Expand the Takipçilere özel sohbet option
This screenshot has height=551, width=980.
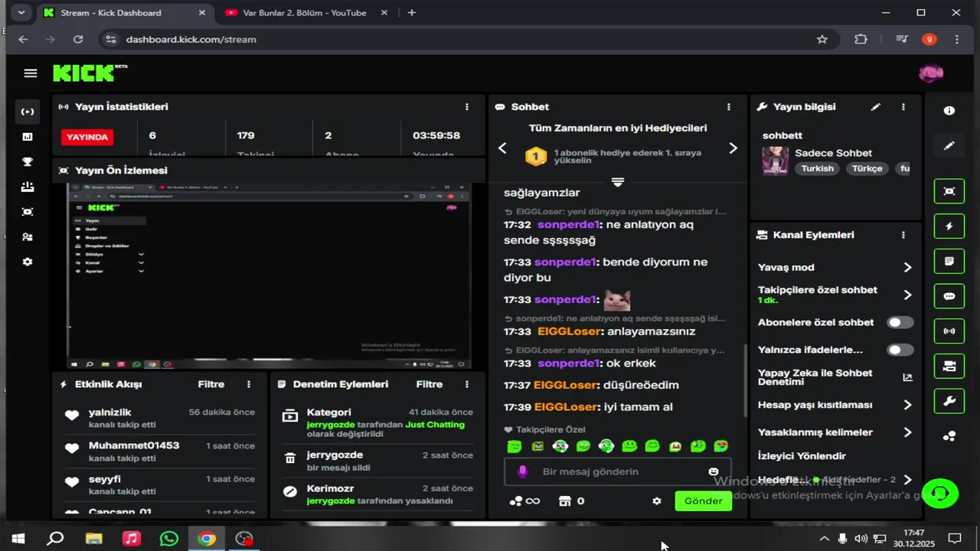[907, 295]
